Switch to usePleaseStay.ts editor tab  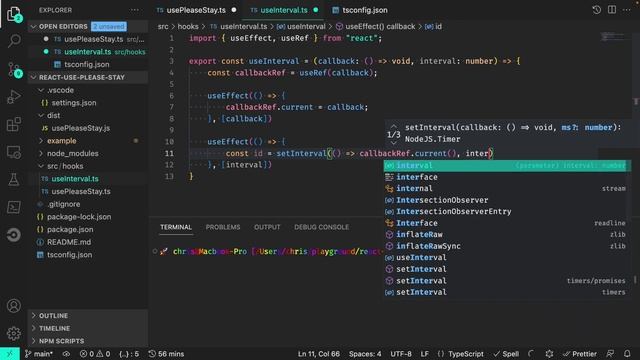coord(196,10)
